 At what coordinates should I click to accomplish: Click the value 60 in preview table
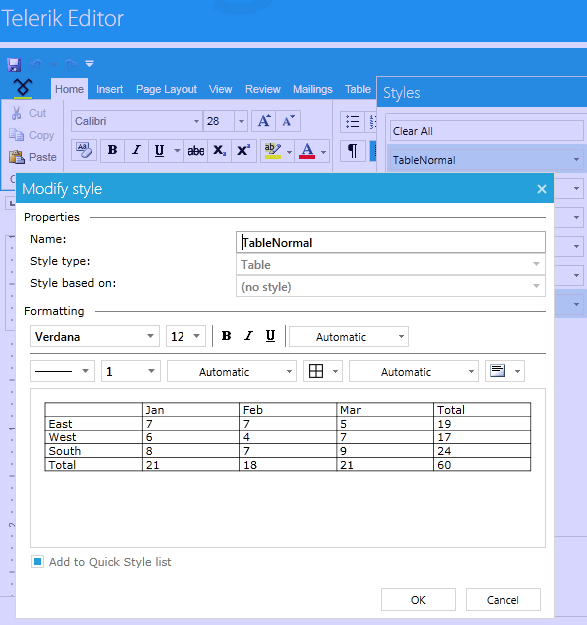444,465
